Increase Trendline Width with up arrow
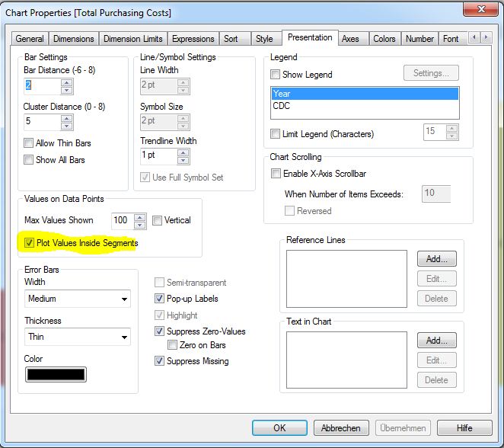The image size is (504, 448). (x=183, y=152)
